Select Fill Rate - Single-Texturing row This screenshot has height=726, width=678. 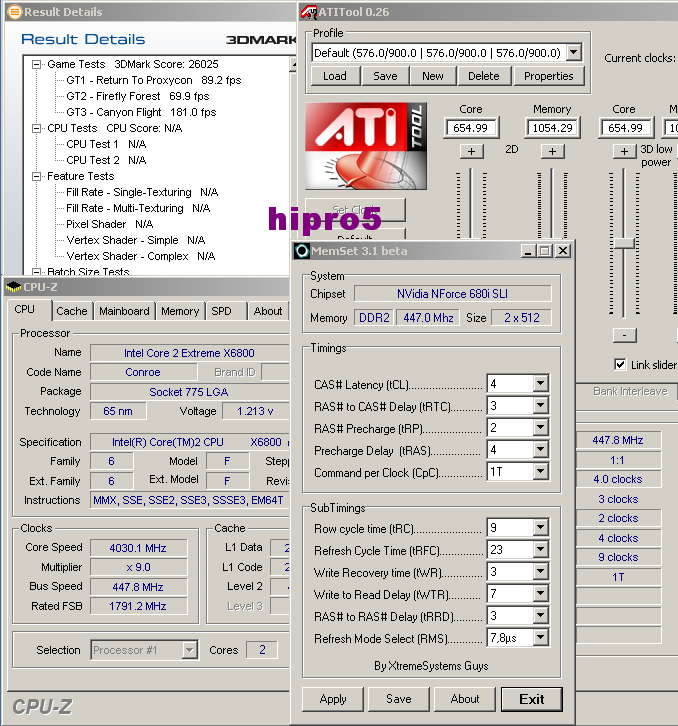click(x=142, y=192)
